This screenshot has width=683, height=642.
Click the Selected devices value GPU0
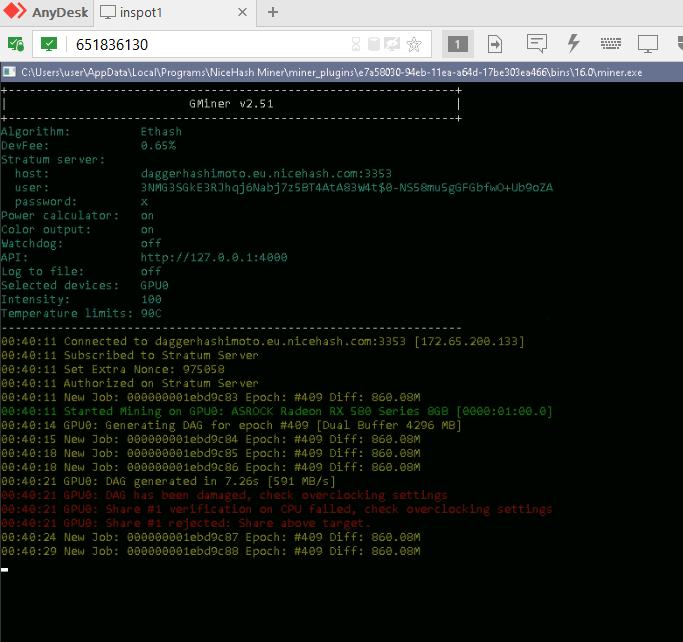click(x=154, y=285)
